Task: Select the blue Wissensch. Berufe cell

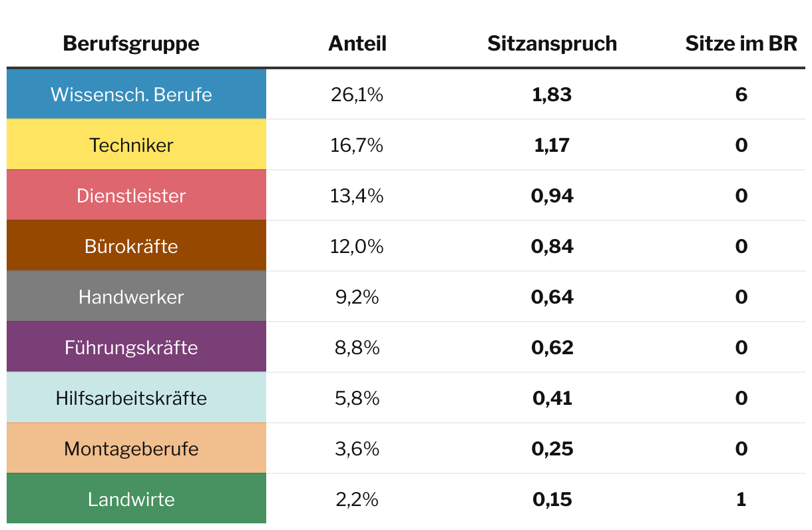Action: click(131, 95)
